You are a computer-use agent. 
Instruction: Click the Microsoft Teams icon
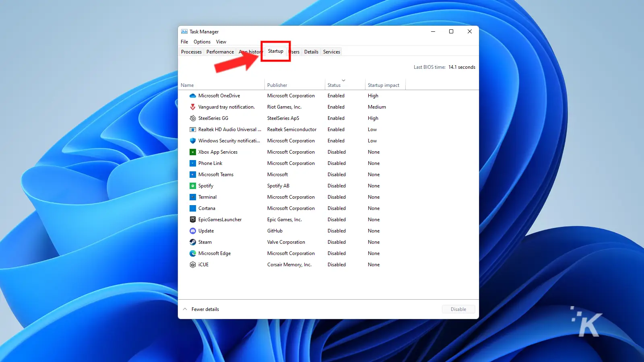pyautogui.click(x=193, y=175)
